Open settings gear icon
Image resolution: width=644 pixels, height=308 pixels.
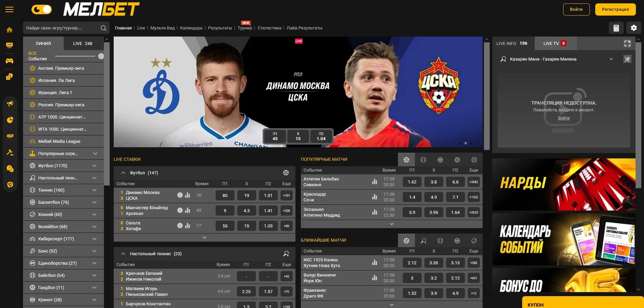click(x=634, y=28)
